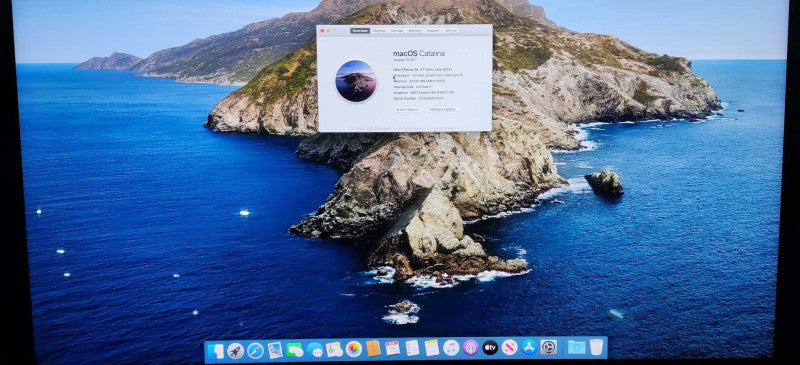The height and width of the screenshot is (365, 800).
Task: Open Podcasts purple icon in dock
Action: (x=470, y=348)
